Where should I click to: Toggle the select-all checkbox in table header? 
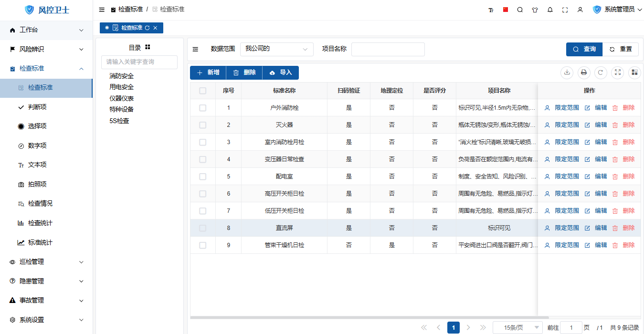202,91
